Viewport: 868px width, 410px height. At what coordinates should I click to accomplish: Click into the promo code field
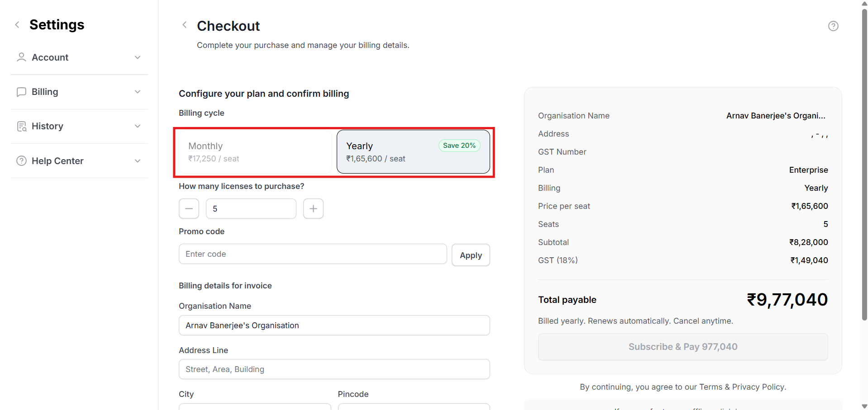coord(312,254)
